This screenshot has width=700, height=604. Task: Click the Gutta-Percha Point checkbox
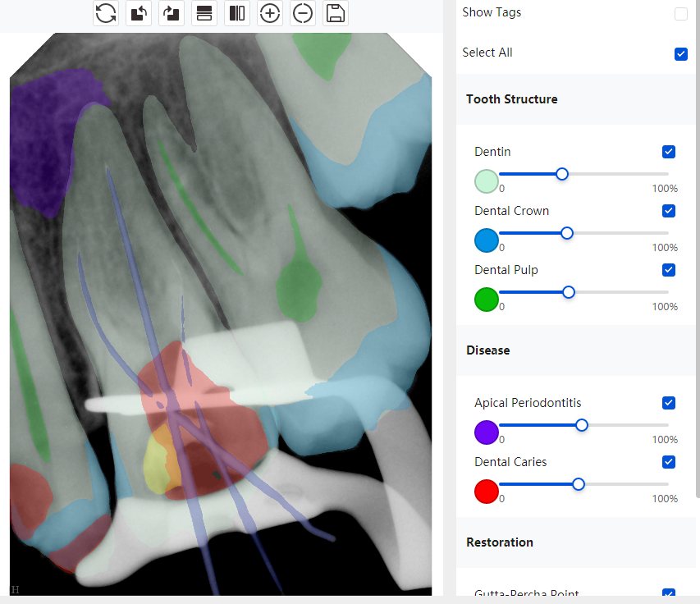pyautogui.click(x=669, y=594)
